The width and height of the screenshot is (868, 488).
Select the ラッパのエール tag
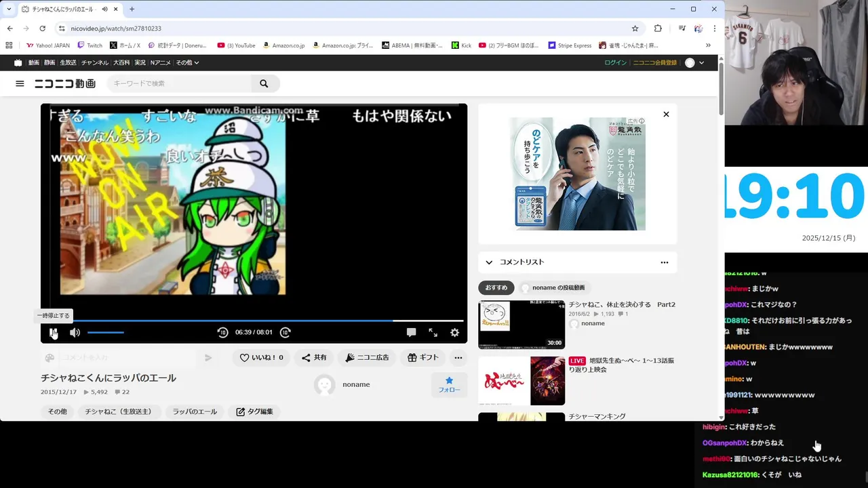195,411
